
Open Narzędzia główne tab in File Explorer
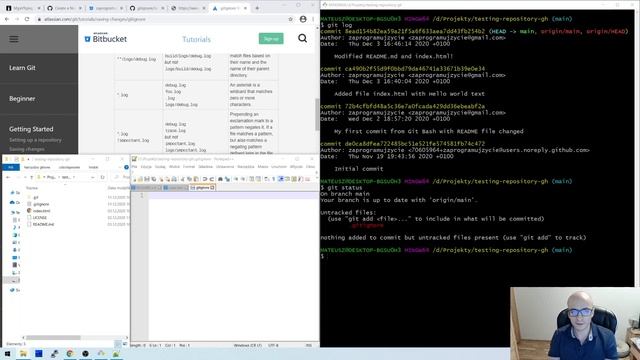pyautogui.click(x=37, y=167)
